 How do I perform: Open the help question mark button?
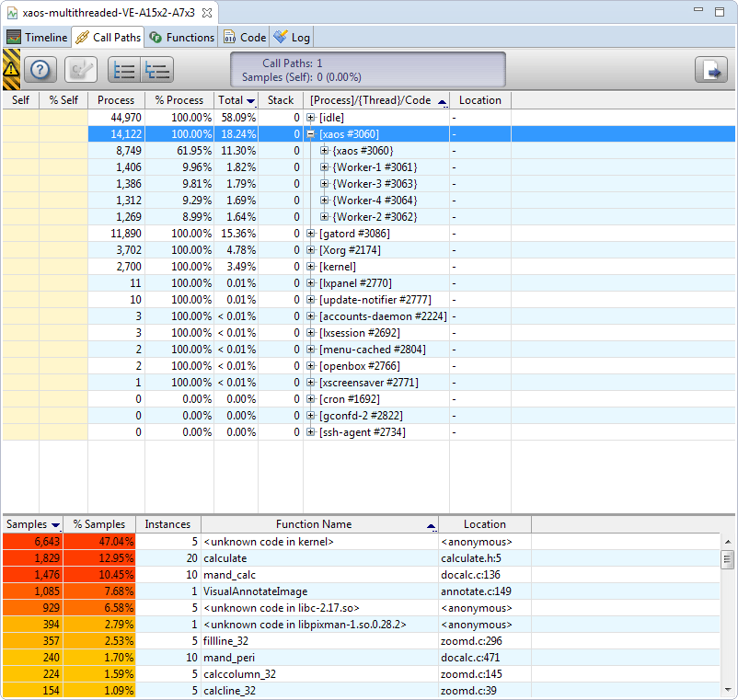[40, 70]
